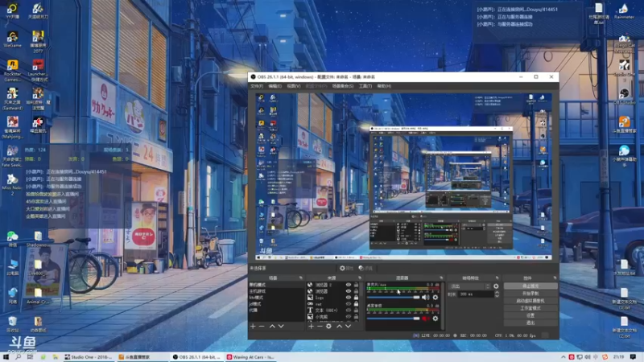The image size is (644, 362).
Task: Select the Rainmeter desktop icon
Action: 625,11
